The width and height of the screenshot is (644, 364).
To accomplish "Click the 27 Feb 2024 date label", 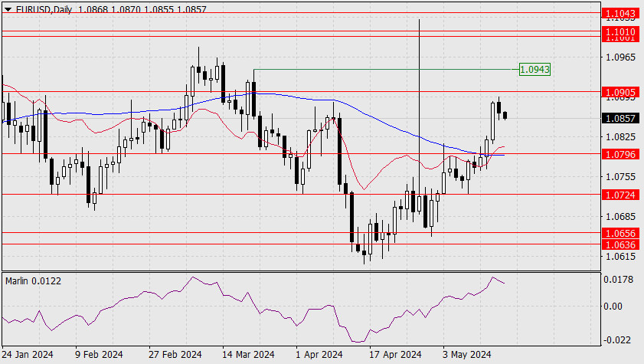I will (175, 355).
